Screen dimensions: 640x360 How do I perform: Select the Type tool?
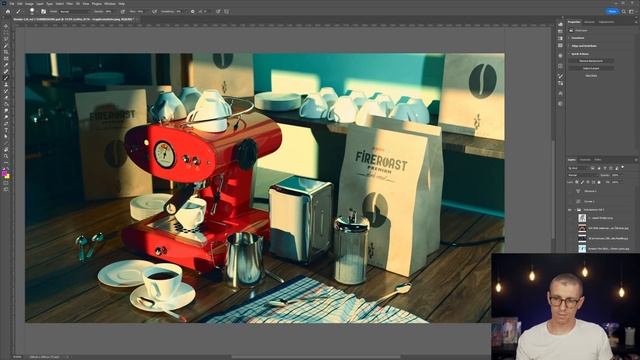(6, 130)
